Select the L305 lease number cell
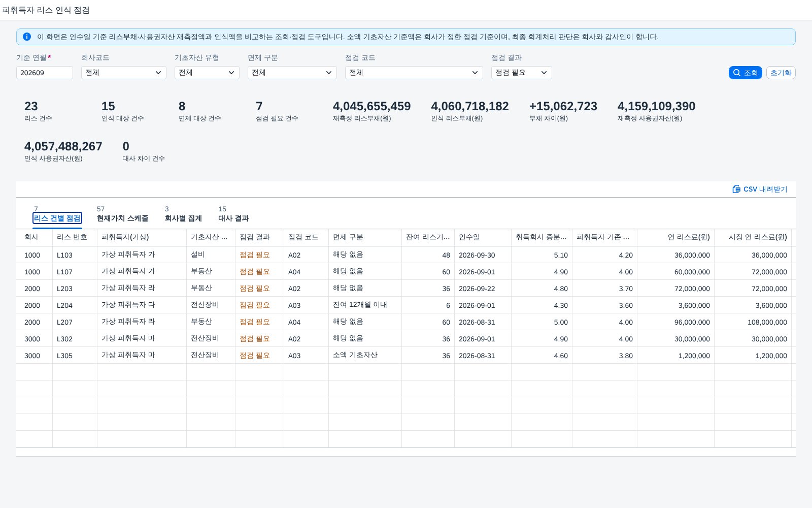 click(x=75, y=356)
